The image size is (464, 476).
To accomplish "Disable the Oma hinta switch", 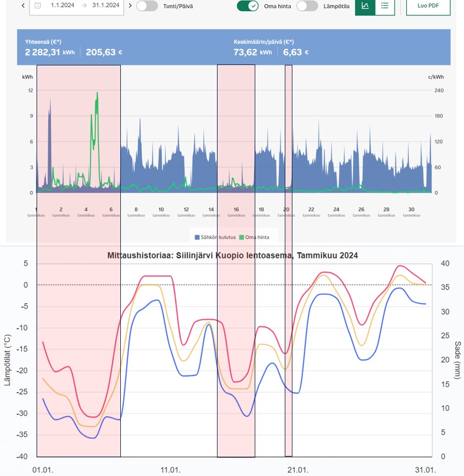I will (x=248, y=6).
